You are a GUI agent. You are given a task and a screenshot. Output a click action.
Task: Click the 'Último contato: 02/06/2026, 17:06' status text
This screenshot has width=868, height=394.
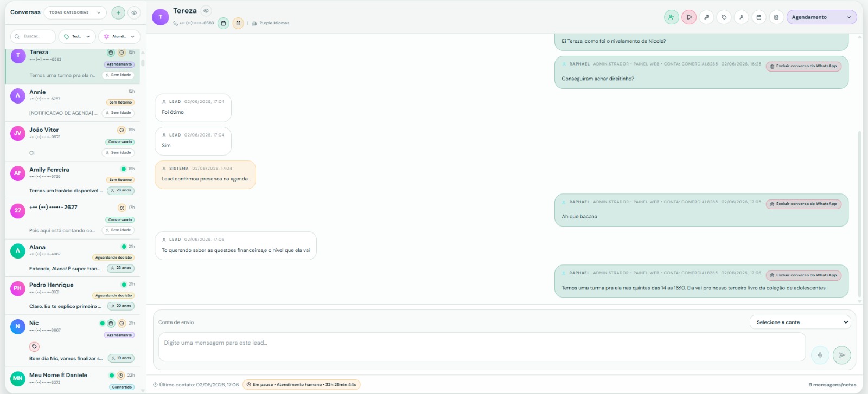click(196, 385)
